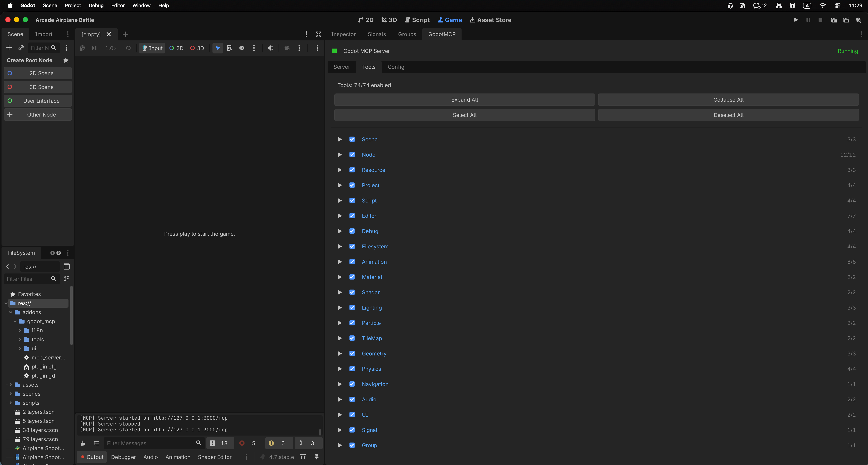
Task: Click the run specific scene icon
Action: click(846, 20)
